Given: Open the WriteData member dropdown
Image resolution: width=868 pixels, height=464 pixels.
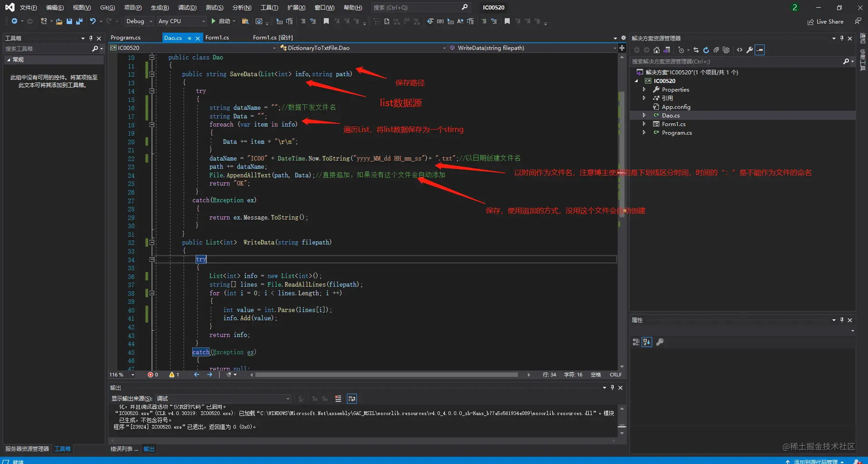Looking at the screenshot, I should (533, 48).
